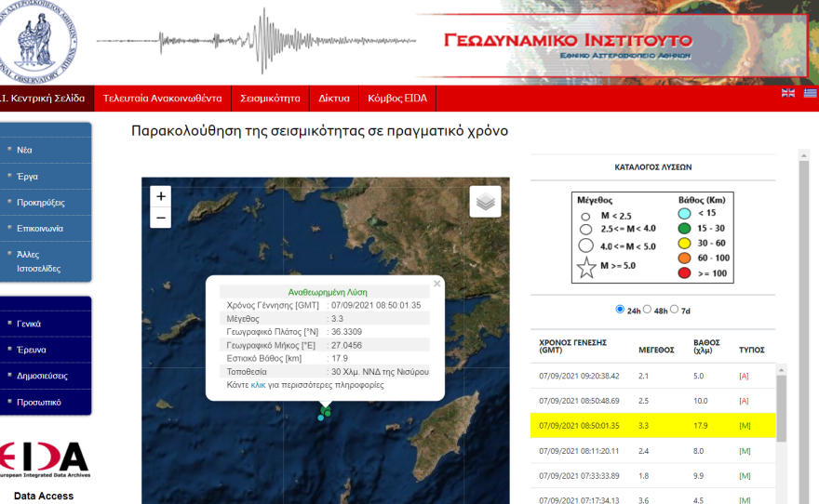The image size is (819, 504).
Task: Close the earthquake info popup
Action: point(437,284)
